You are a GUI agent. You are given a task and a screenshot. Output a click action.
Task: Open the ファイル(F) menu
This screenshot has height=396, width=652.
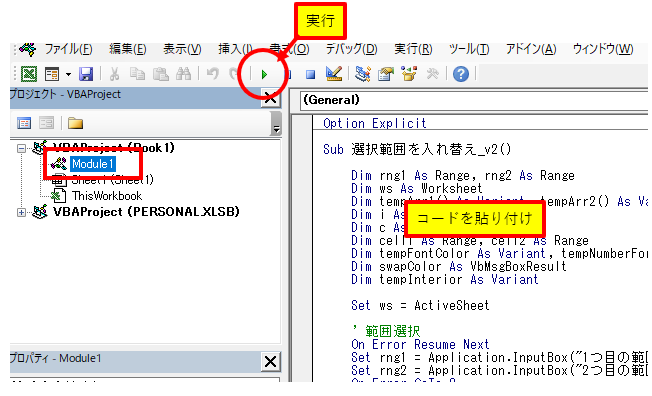[68, 50]
